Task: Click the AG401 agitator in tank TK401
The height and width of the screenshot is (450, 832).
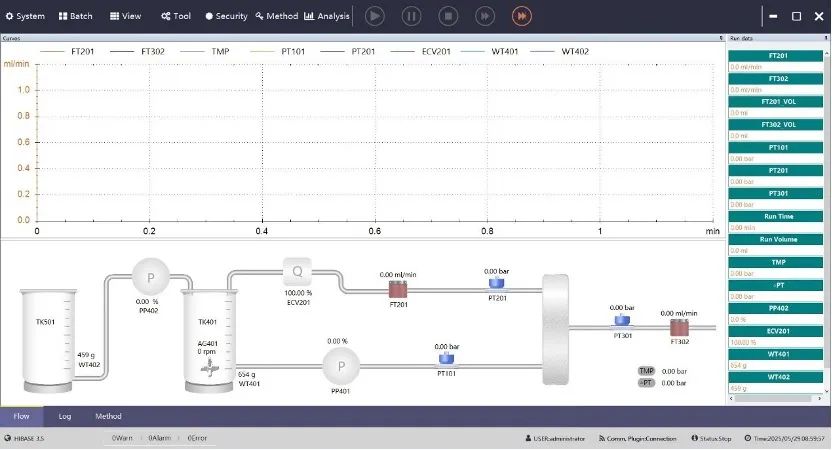Action: pos(209,368)
